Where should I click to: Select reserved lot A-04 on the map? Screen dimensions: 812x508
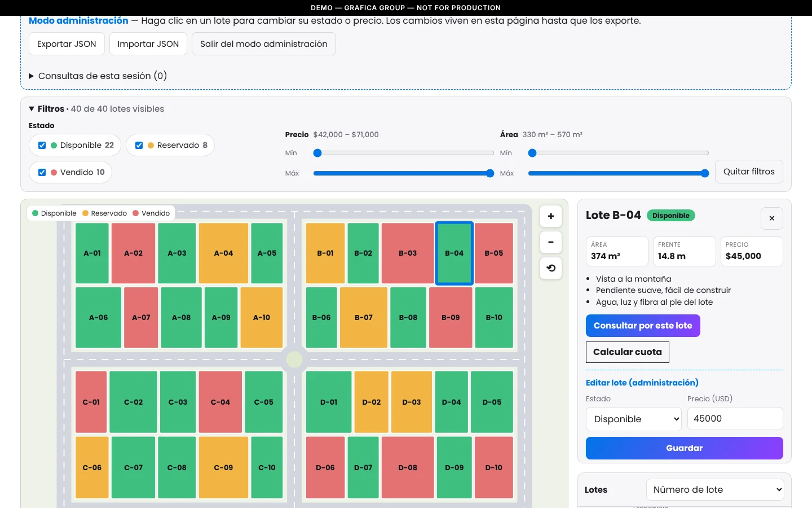pos(224,253)
